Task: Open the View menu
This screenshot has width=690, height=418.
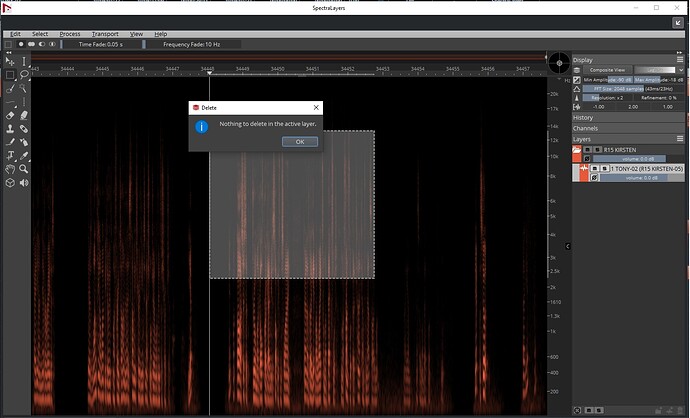Action: pyautogui.click(x=136, y=34)
